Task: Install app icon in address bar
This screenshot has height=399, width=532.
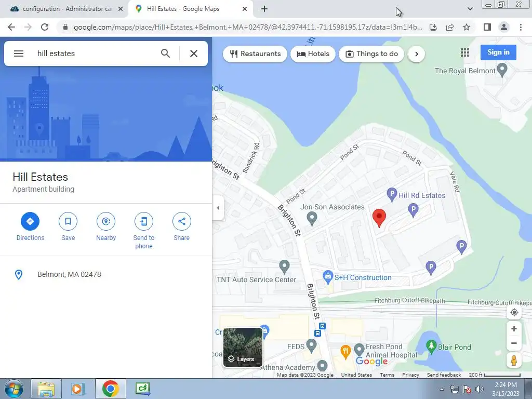Action: (x=433, y=27)
